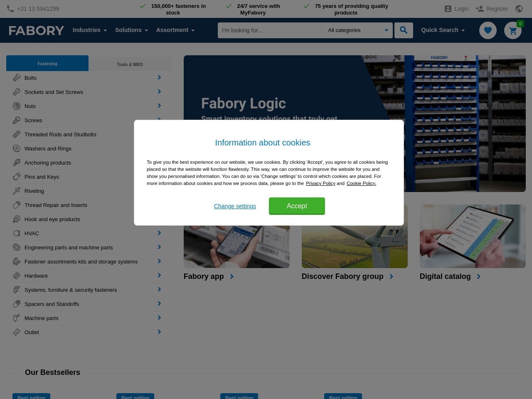Click the Sockets and Set Screws icon
Screen dimensions: 532x399
(17, 92)
